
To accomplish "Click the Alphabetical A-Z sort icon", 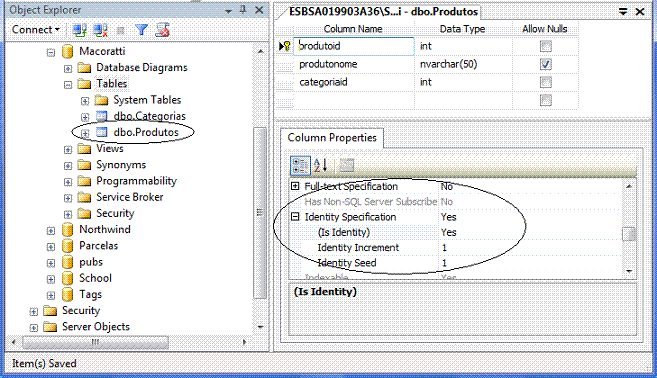I will point(321,165).
